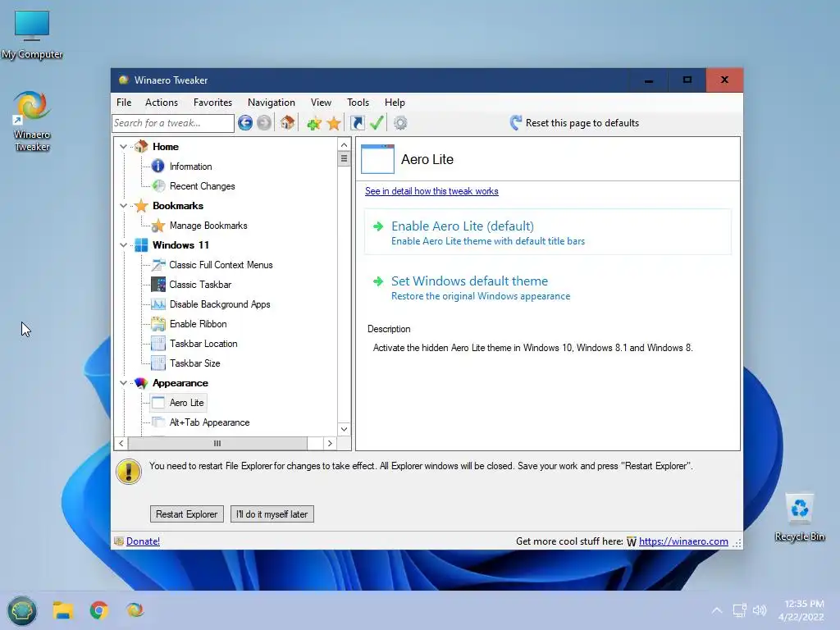Click the My Computer desktop icon
The height and width of the screenshot is (630, 840).
tap(32, 34)
